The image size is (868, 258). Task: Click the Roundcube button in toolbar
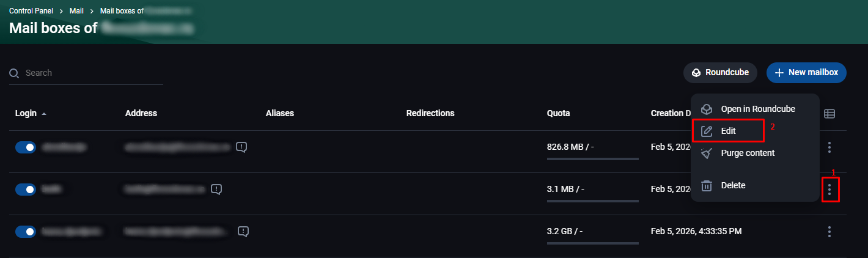(x=720, y=73)
